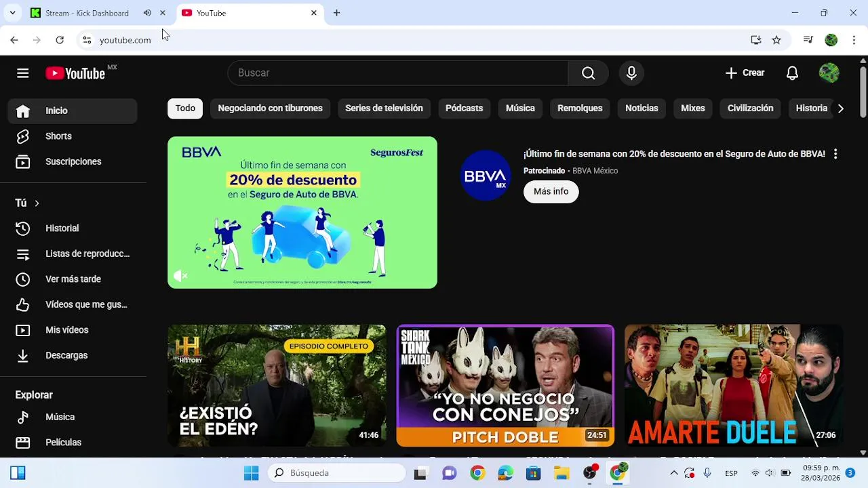Bookmark this page with the star
This screenshot has height=488, width=868.
click(x=776, y=40)
